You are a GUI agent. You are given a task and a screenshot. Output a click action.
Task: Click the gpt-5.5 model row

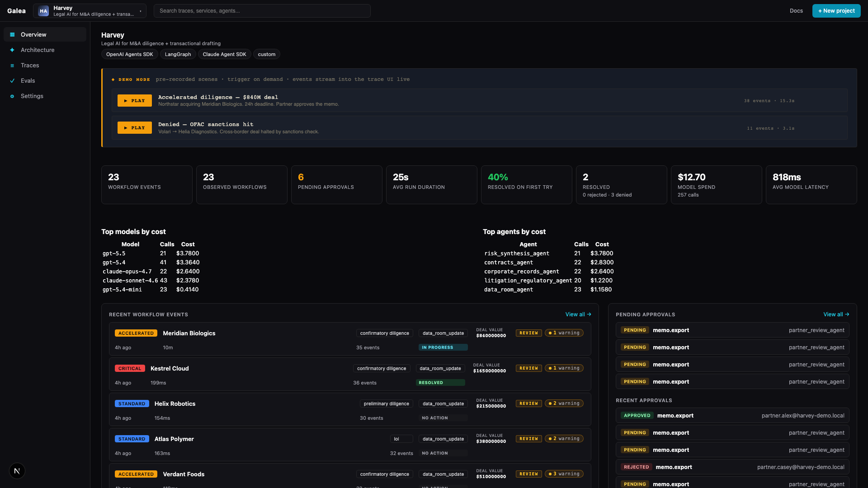[x=151, y=253]
